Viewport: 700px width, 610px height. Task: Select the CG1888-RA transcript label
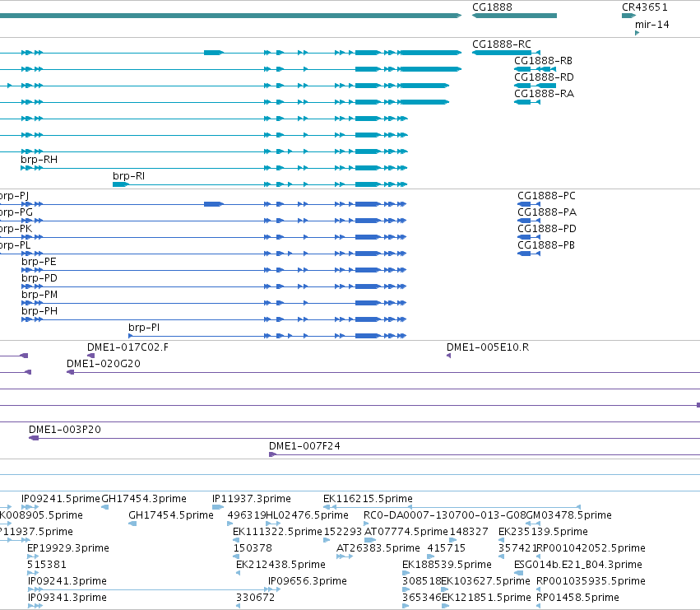click(x=545, y=94)
